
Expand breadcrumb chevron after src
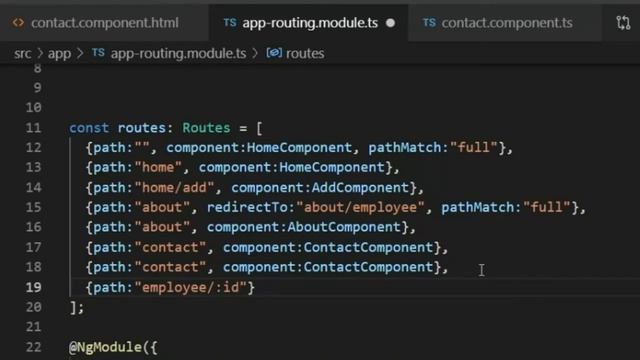(40, 53)
